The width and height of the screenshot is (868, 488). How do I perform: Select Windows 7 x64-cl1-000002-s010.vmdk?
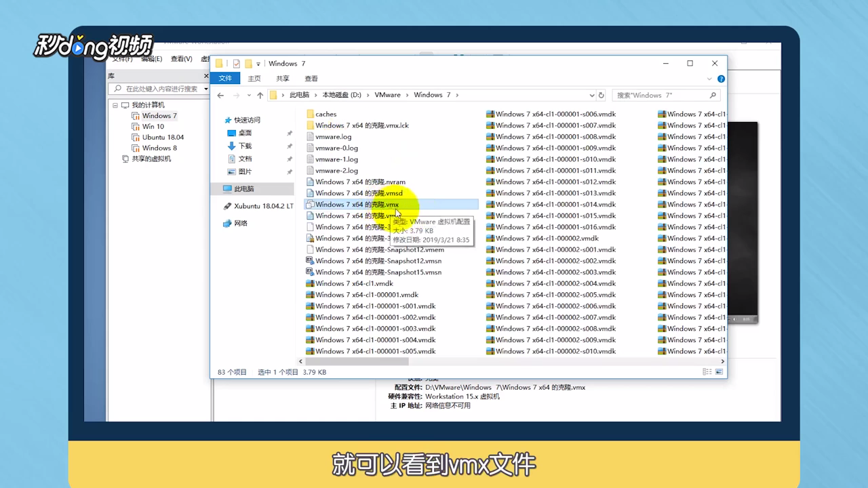click(x=555, y=351)
